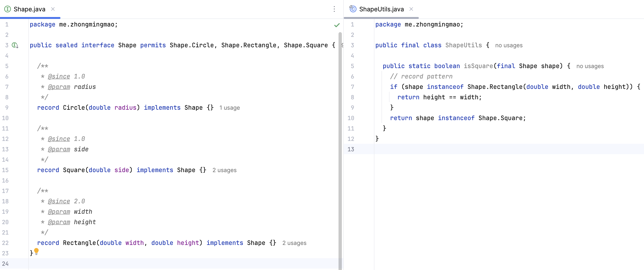Open the editor tab options three-dots menu
This screenshot has height=270, width=644.
(334, 9)
